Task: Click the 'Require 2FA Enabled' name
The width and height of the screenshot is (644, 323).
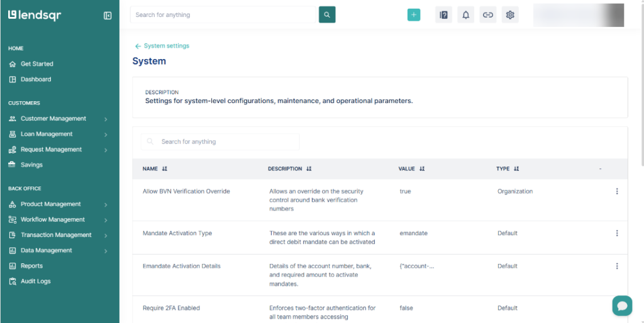Action: 171,308
